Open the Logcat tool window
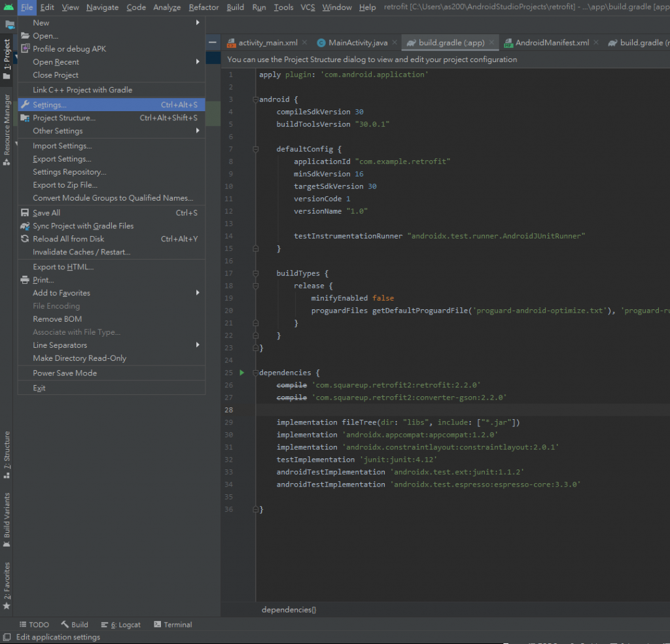Image resolution: width=670 pixels, height=644 pixels. [120, 624]
